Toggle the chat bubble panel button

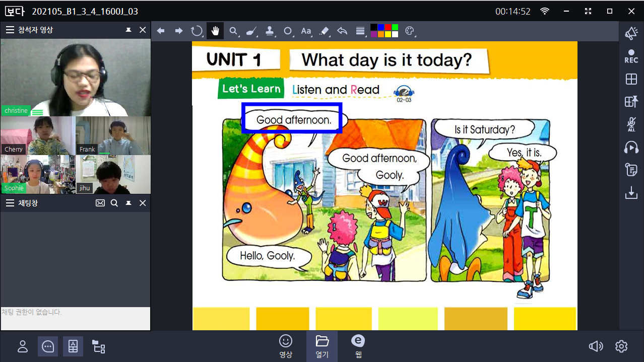(48, 346)
